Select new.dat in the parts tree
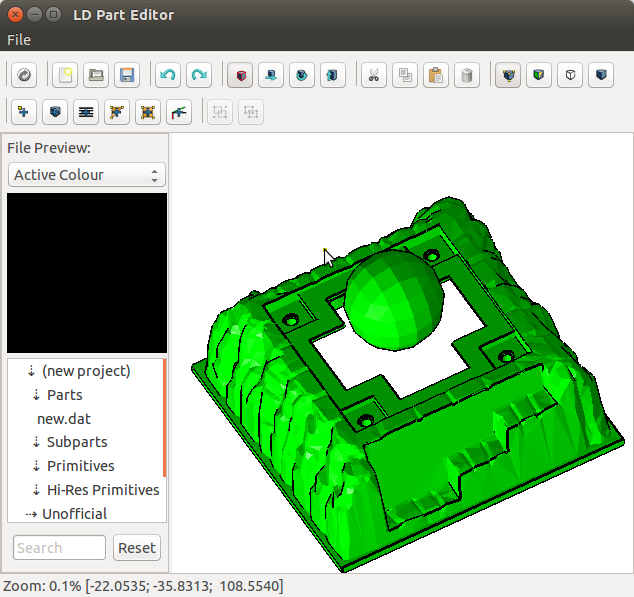 click(64, 419)
